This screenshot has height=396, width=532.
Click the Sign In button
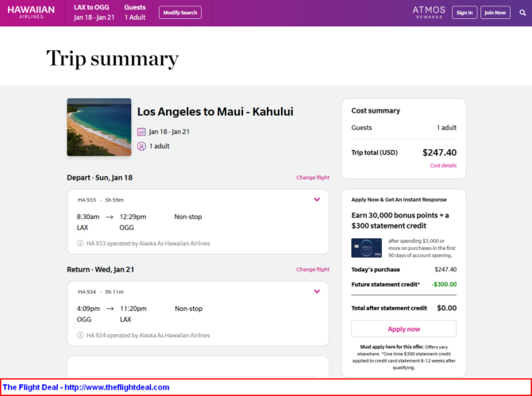click(465, 13)
